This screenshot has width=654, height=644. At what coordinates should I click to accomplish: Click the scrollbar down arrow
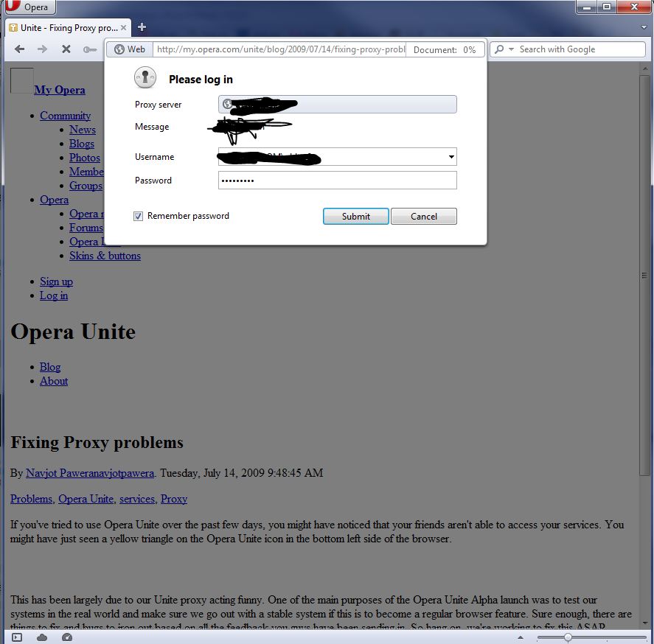click(x=645, y=623)
